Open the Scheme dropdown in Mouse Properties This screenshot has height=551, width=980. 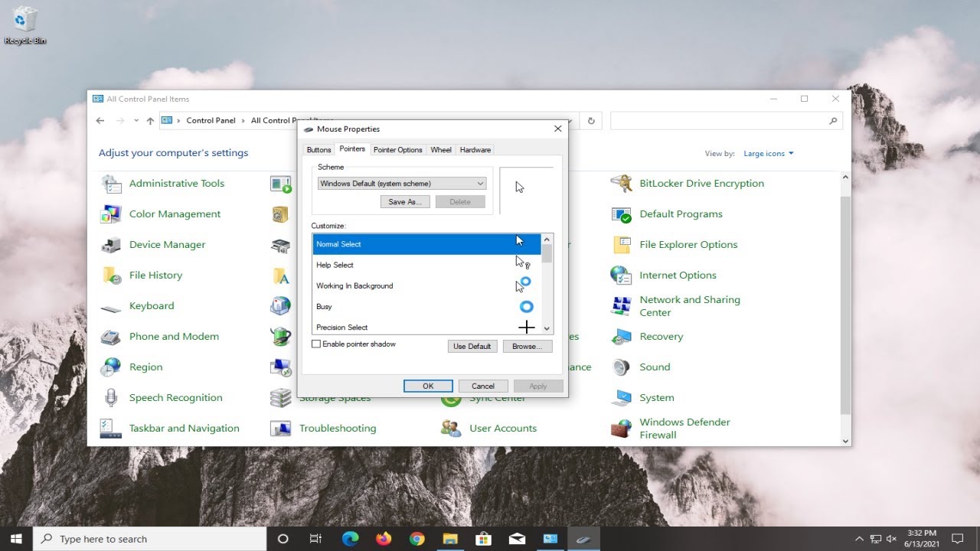tap(402, 184)
